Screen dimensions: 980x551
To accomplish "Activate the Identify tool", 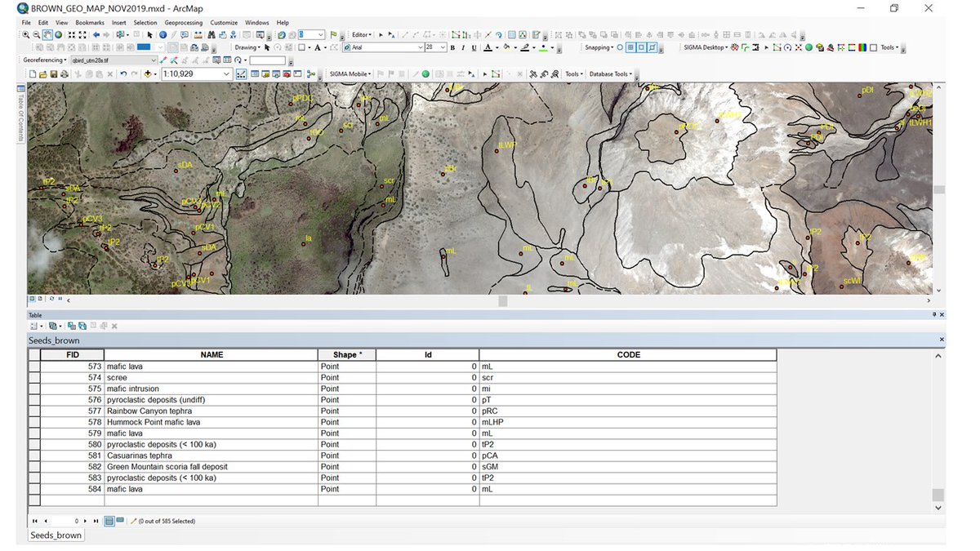I will point(163,35).
